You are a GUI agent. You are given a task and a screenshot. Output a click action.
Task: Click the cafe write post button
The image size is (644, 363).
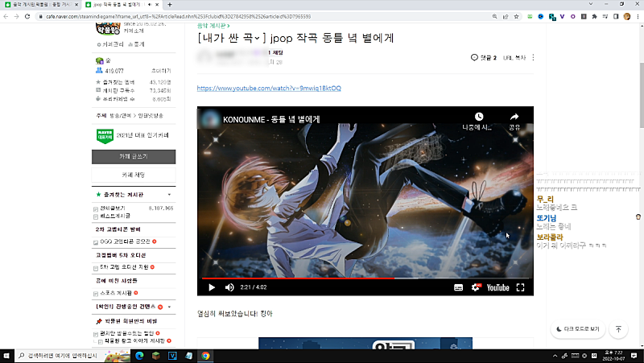[134, 156]
